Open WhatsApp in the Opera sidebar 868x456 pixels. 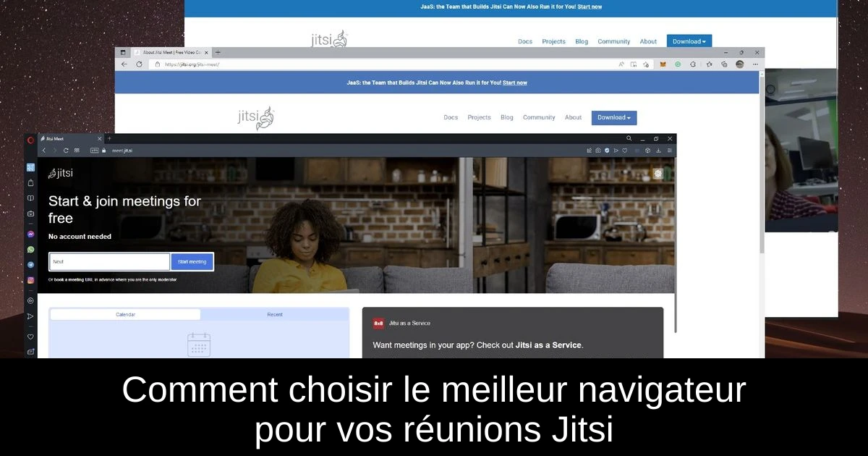tap(30, 250)
